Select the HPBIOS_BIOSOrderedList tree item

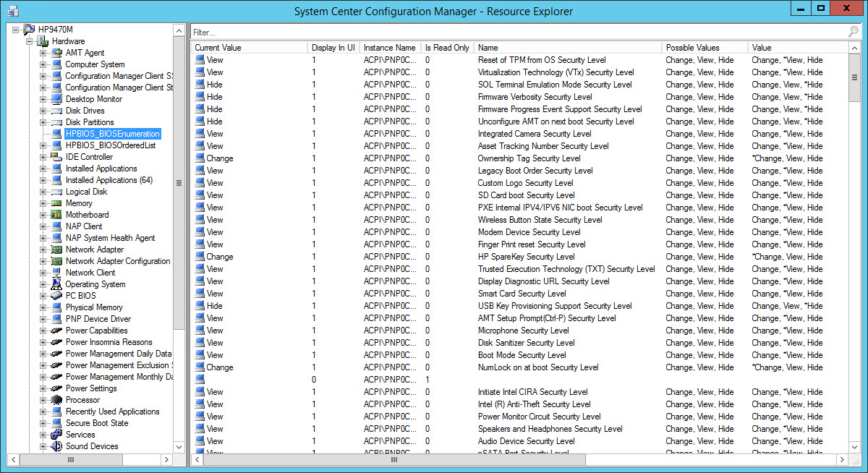(110, 145)
